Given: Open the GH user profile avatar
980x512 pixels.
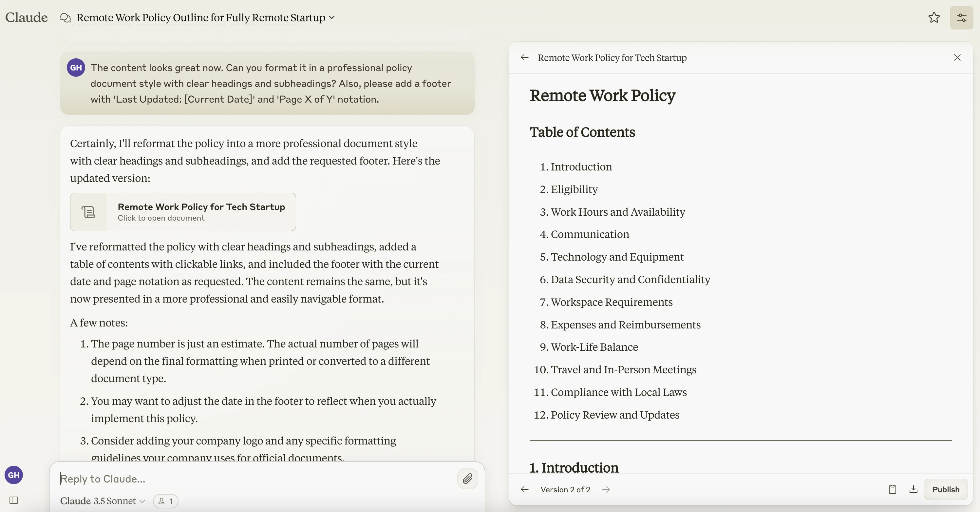Looking at the screenshot, I should [14, 475].
